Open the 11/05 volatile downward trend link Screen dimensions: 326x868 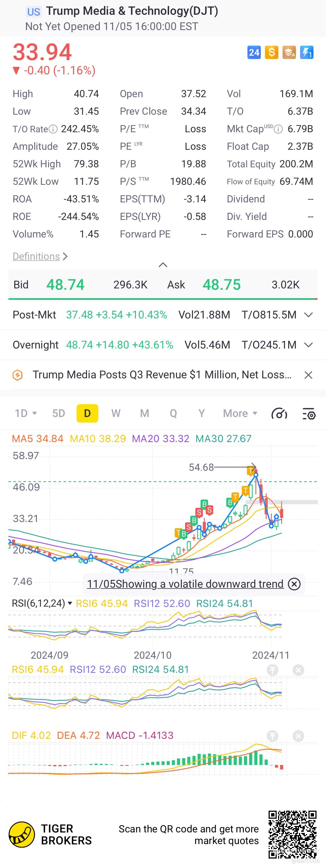tap(185, 584)
